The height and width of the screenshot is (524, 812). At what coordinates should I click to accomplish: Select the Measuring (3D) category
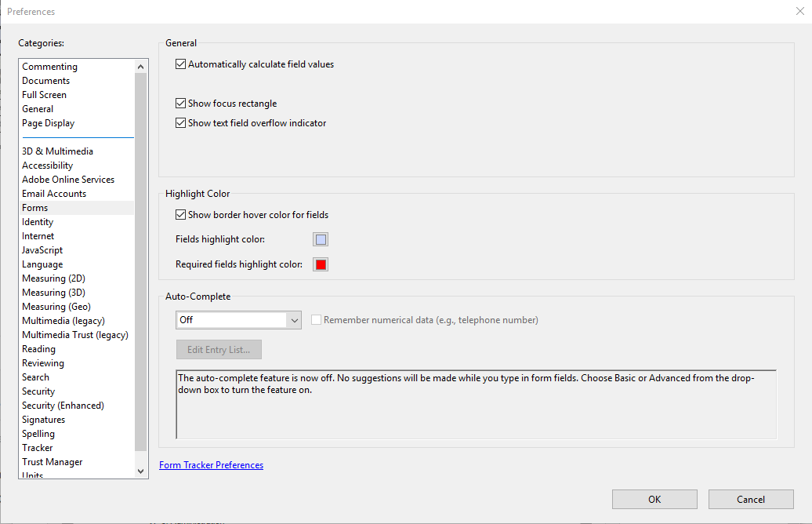pyautogui.click(x=53, y=292)
